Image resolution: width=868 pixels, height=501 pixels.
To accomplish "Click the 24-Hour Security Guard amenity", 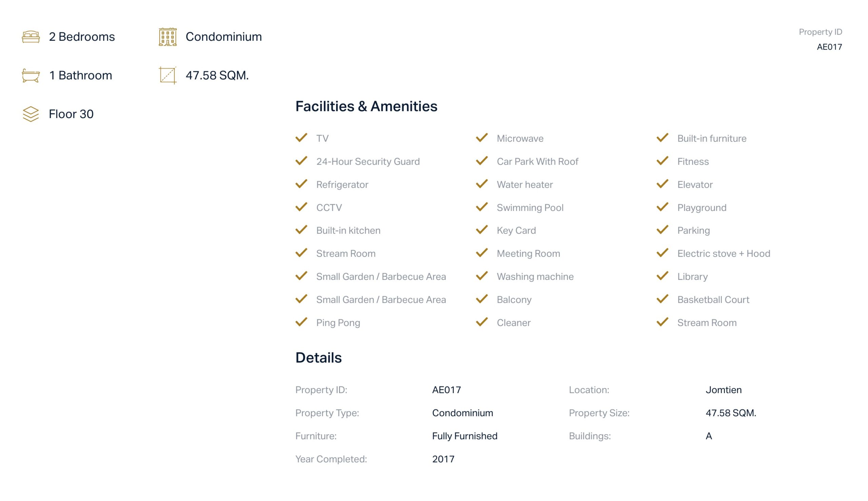I will 368,161.
